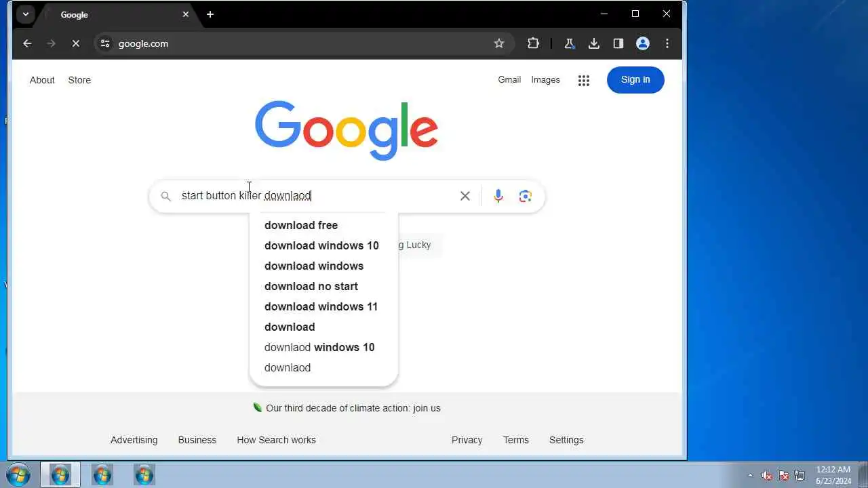This screenshot has height=488, width=868.
Task: Select the first taskbar application button
Action: pyautogui.click(x=60, y=475)
